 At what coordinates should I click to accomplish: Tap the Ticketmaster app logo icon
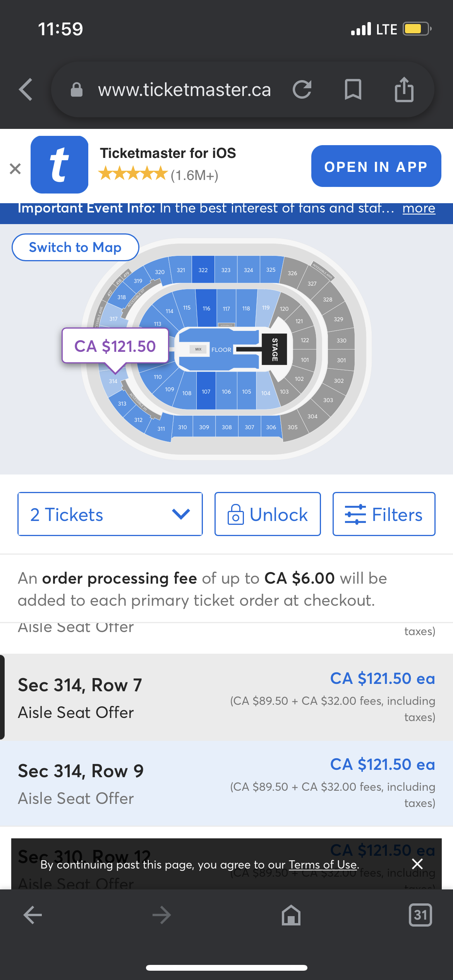59,164
